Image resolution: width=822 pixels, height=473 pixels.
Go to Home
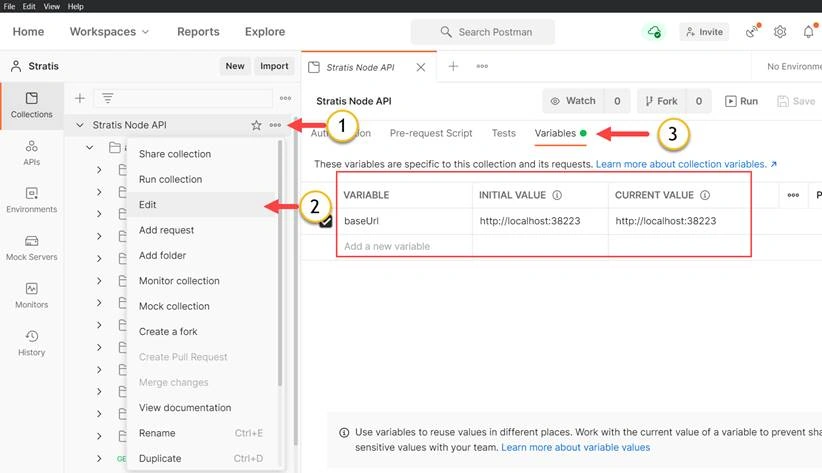[x=28, y=31]
